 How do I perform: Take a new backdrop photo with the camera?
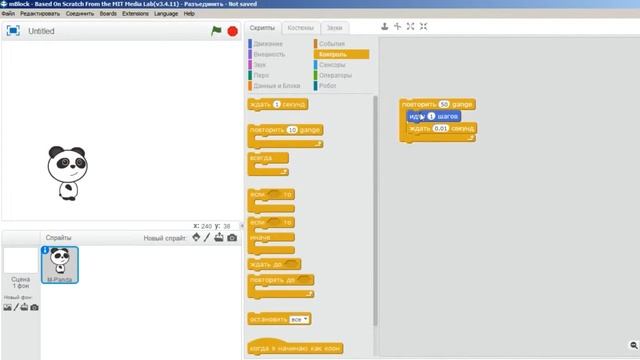(34, 307)
